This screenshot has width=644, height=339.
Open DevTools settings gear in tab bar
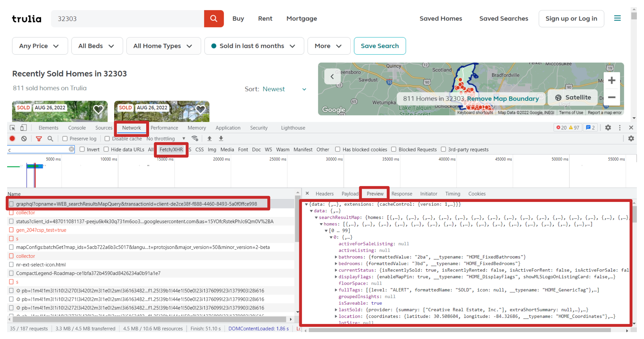coord(608,128)
